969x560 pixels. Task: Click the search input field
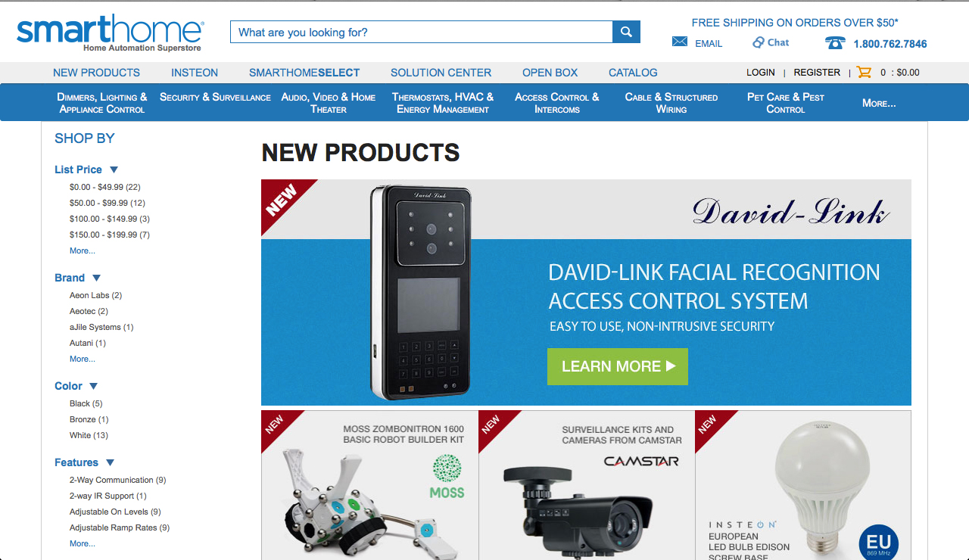[x=421, y=32]
